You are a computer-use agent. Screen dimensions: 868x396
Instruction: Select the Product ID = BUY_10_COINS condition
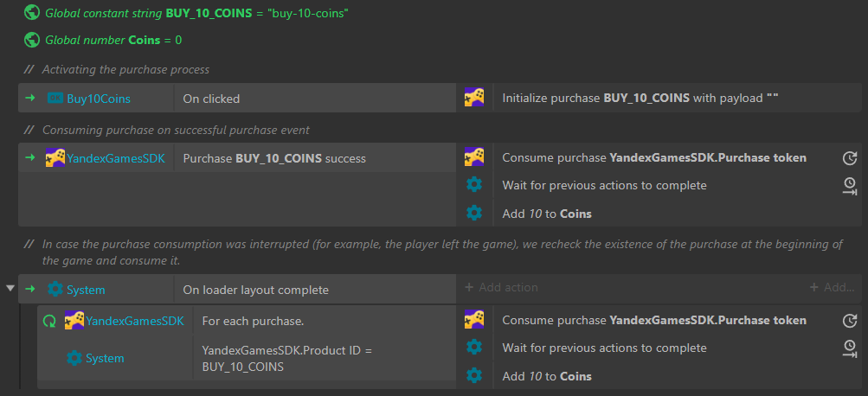(x=286, y=358)
